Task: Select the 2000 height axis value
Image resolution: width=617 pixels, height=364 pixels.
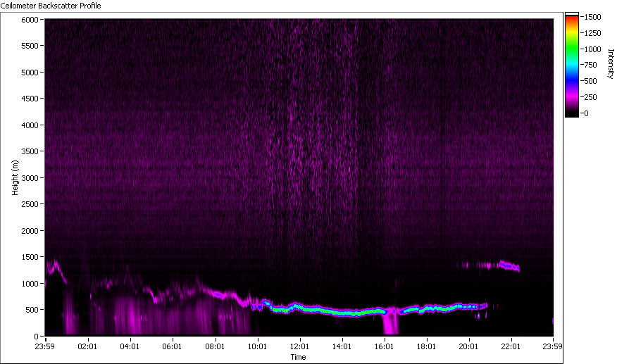Action: (30, 231)
